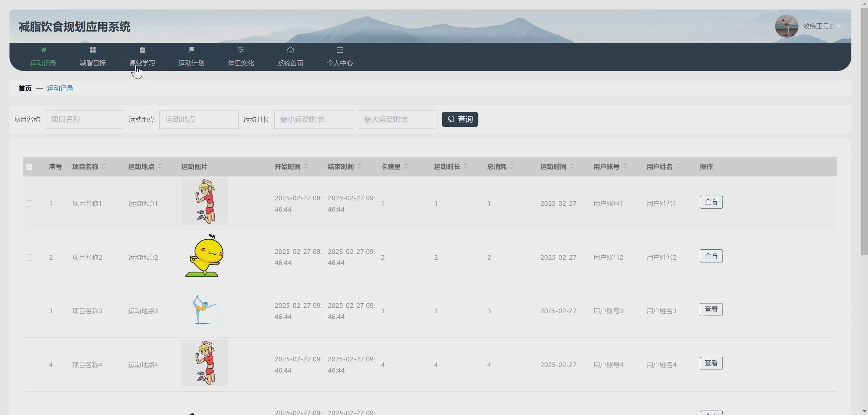
Task: Click the clipboard icon above 课堂学习
Action: tap(142, 50)
